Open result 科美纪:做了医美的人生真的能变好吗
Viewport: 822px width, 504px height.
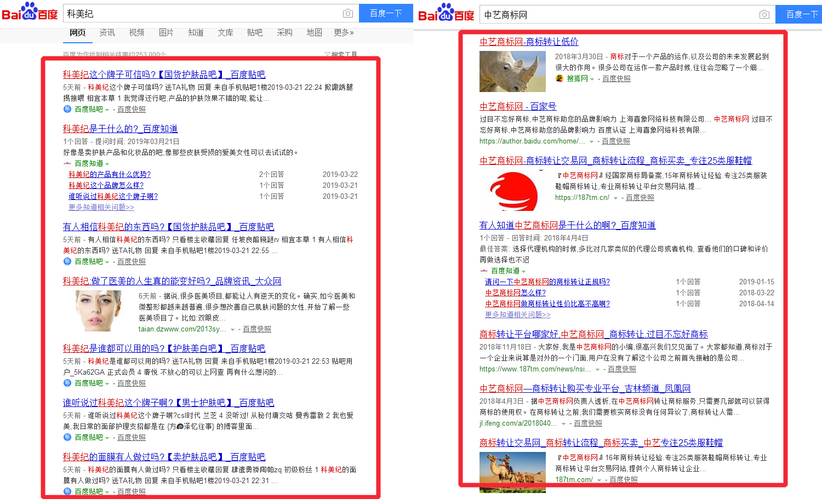(172, 281)
